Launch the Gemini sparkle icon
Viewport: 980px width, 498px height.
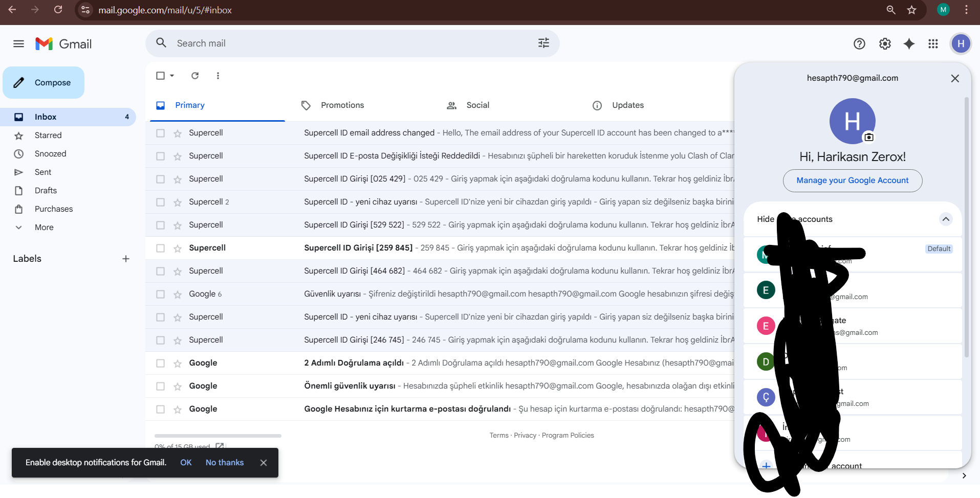click(909, 44)
